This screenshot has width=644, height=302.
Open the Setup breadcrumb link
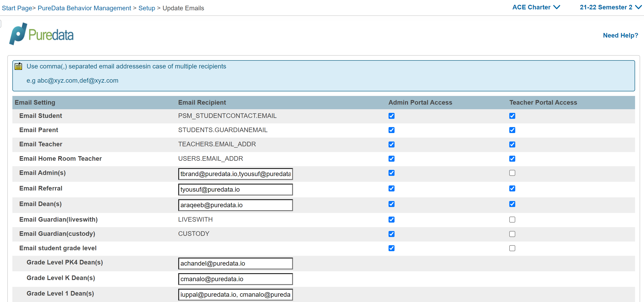pos(147,8)
